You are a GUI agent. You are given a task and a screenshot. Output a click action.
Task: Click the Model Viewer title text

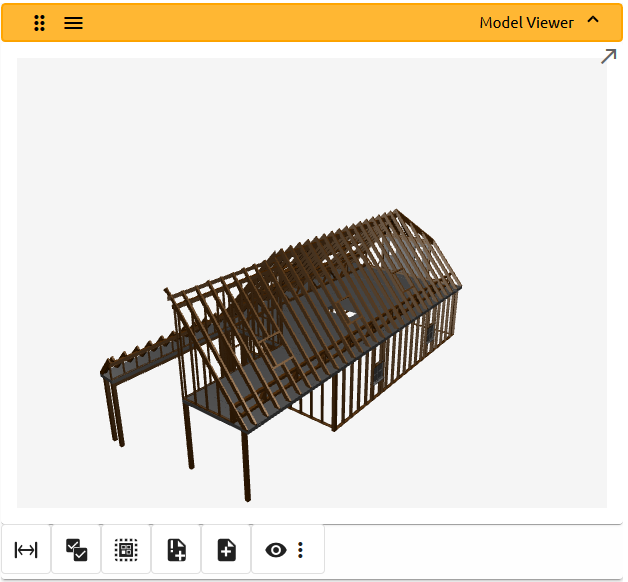click(x=526, y=23)
